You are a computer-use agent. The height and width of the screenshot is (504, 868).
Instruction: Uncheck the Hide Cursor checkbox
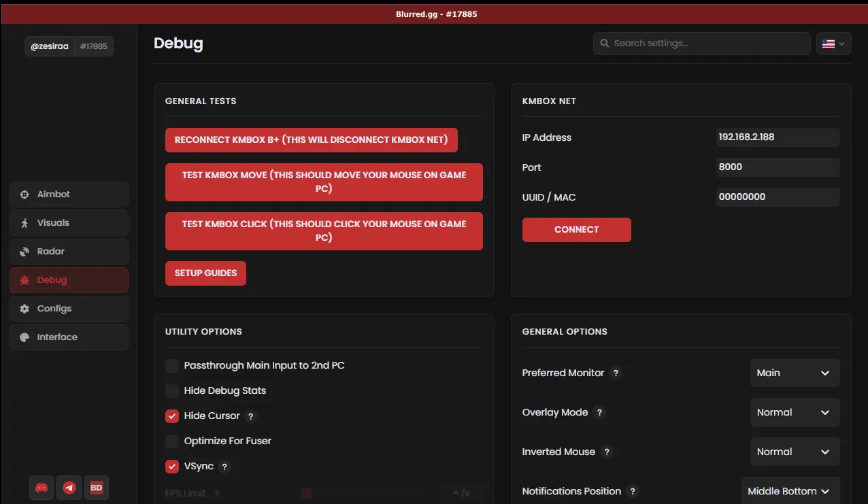(172, 416)
